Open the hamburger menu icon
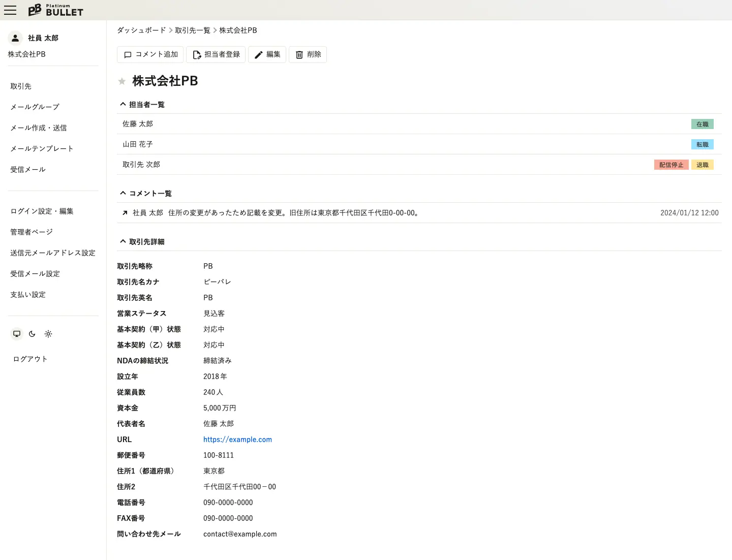Image resolution: width=732 pixels, height=560 pixels. point(10,10)
